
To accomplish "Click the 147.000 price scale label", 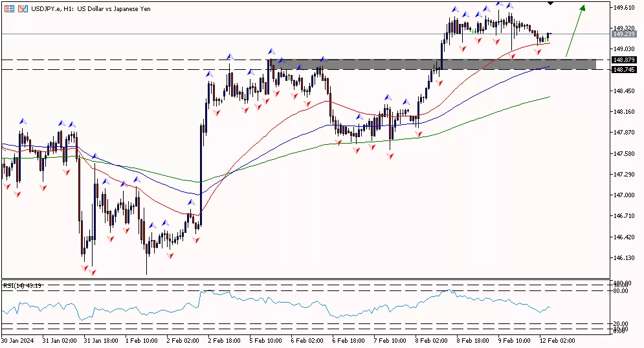I will click(x=623, y=195).
